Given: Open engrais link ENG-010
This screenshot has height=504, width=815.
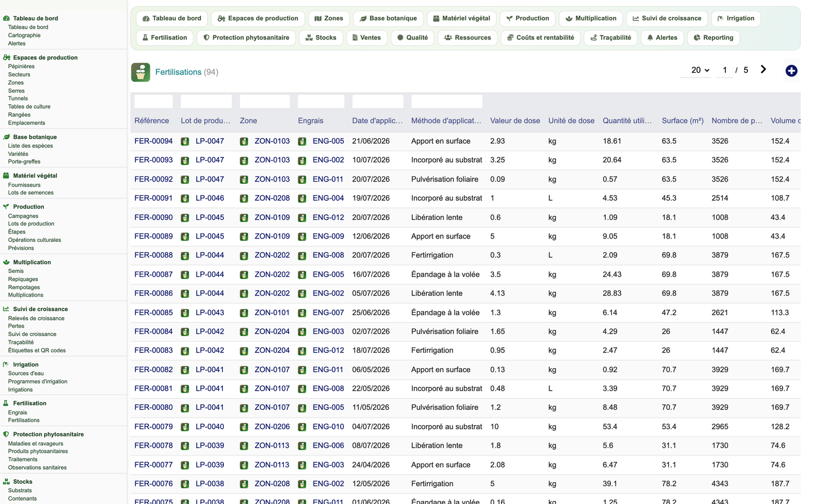Looking at the screenshot, I should [x=328, y=427].
